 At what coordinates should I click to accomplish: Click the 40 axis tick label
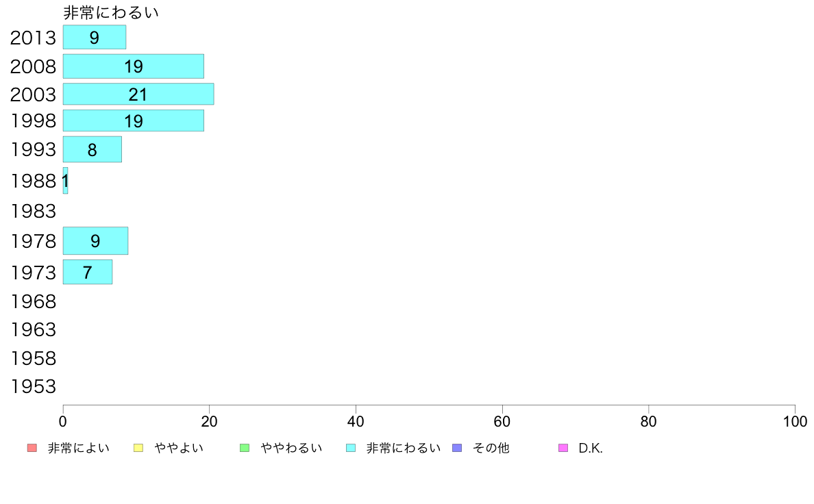356,421
